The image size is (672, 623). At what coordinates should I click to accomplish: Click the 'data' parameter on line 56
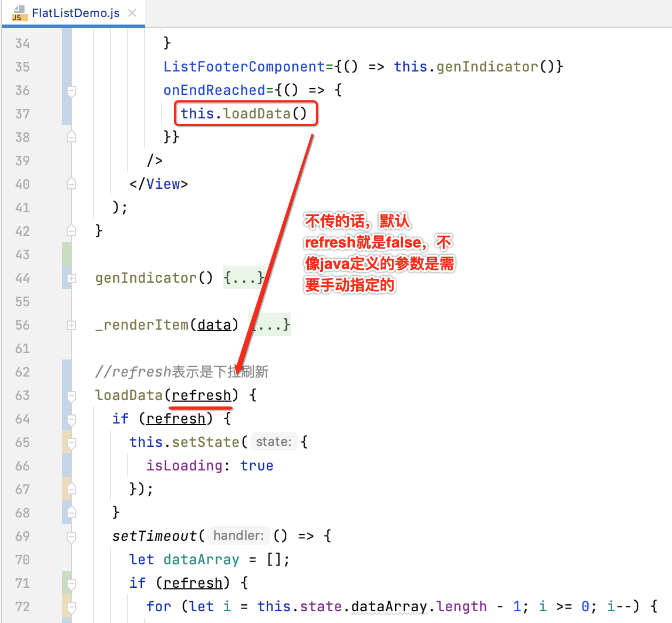(x=214, y=325)
